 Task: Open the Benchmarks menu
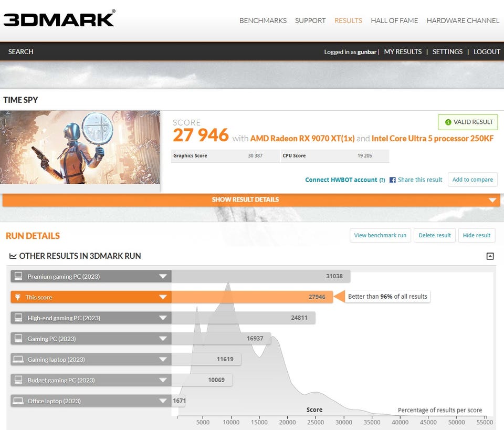click(263, 20)
